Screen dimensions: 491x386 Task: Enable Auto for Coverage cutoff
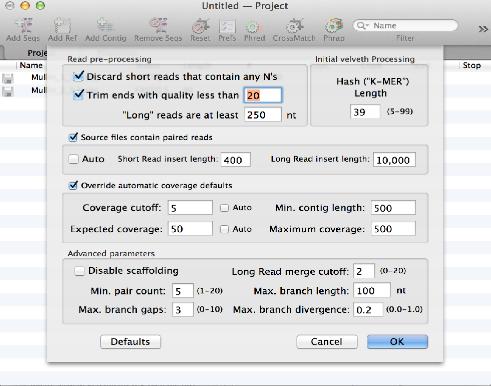(x=224, y=208)
